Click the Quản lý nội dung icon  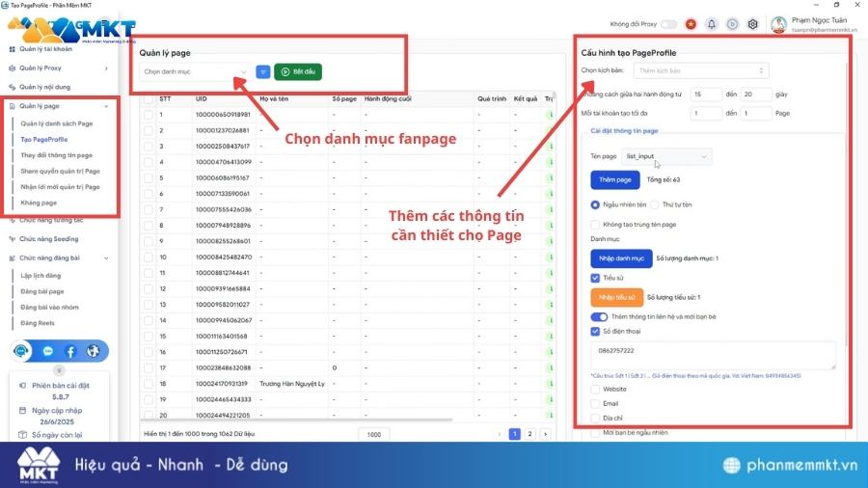13,87
